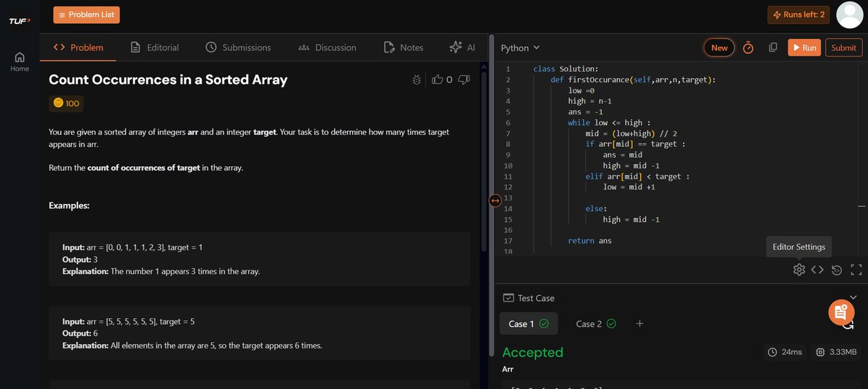Image resolution: width=868 pixels, height=389 pixels.
Task: Enter fullscreen editor mode
Action: pyautogui.click(x=856, y=270)
